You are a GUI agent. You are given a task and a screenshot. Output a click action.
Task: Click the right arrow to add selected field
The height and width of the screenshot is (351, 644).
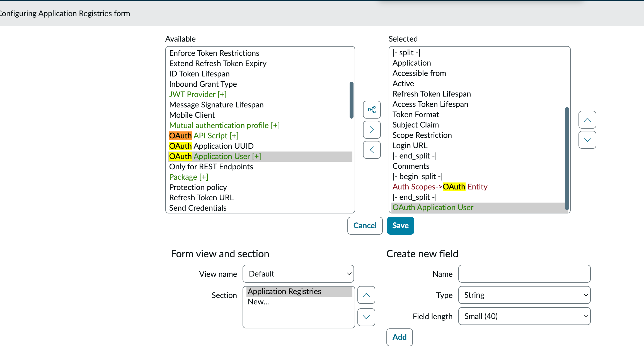coord(372,130)
